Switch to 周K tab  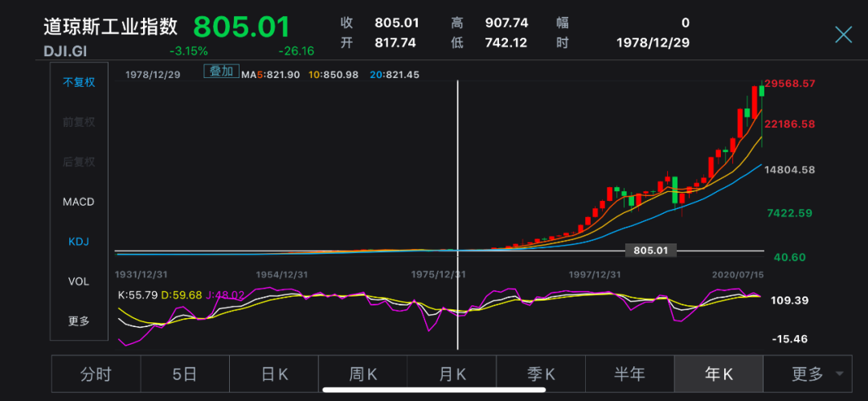tap(363, 374)
